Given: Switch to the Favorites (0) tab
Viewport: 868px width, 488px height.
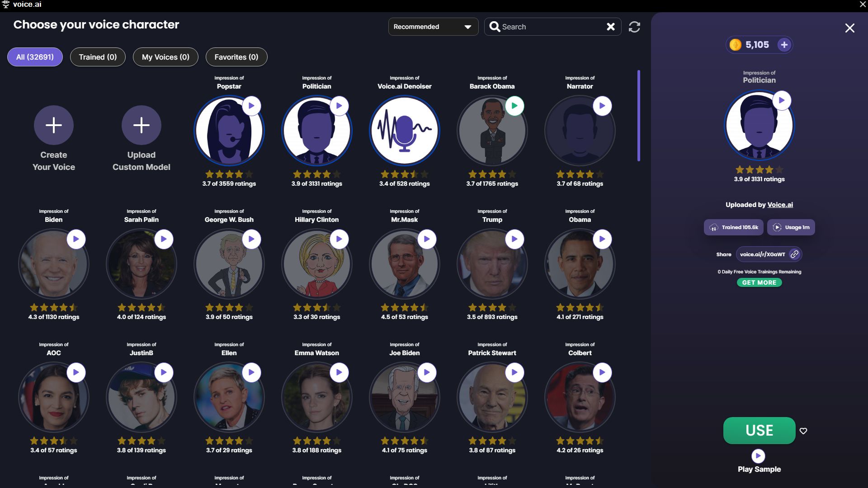Looking at the screenshot, I should (236, 57).
